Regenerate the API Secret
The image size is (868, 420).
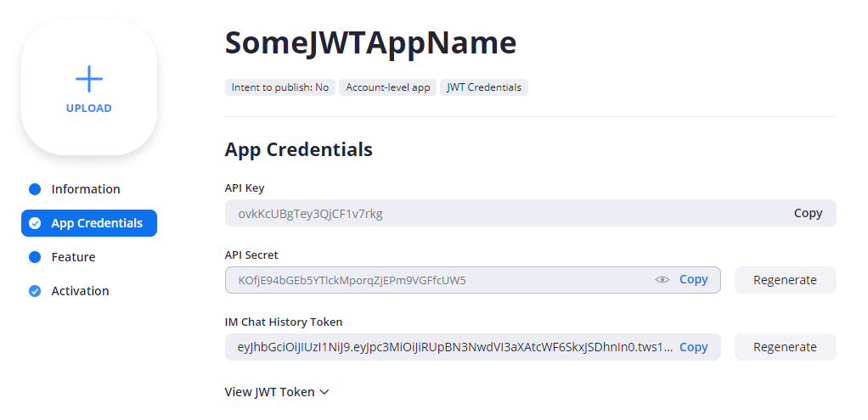[785, 280]
